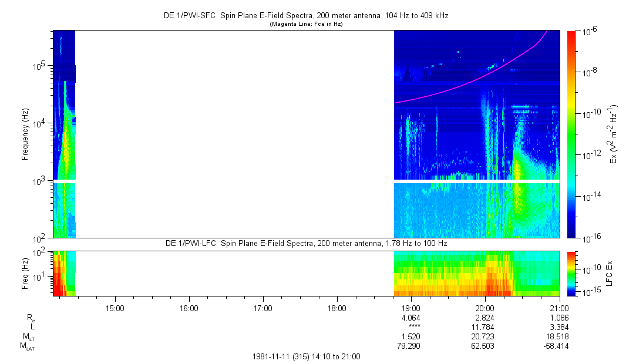
Task: Click the 18:00 time axis tick label
Action: [x=336, y=307]
